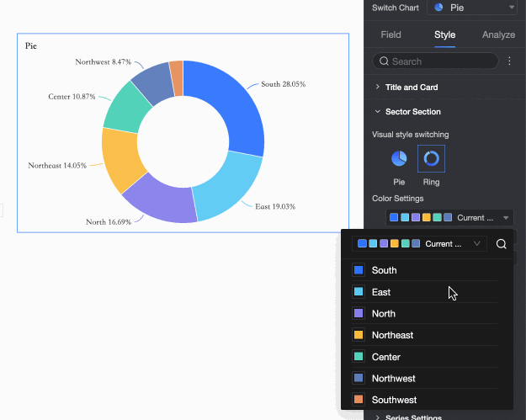The height and width of the screenshot is (420, 526).
Task: Click the Search input field
Action: coord(435,61)
